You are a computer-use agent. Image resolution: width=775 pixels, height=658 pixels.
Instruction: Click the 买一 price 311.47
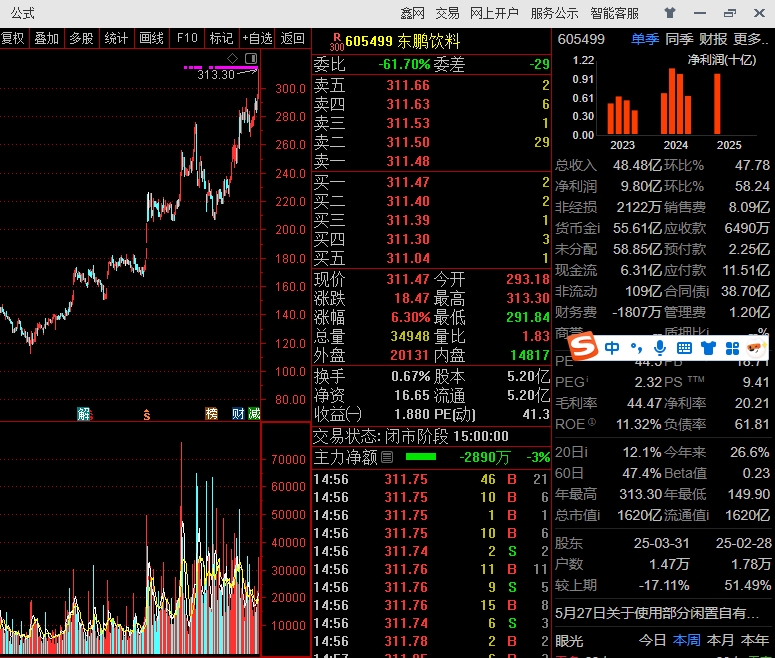pos(408,182)
